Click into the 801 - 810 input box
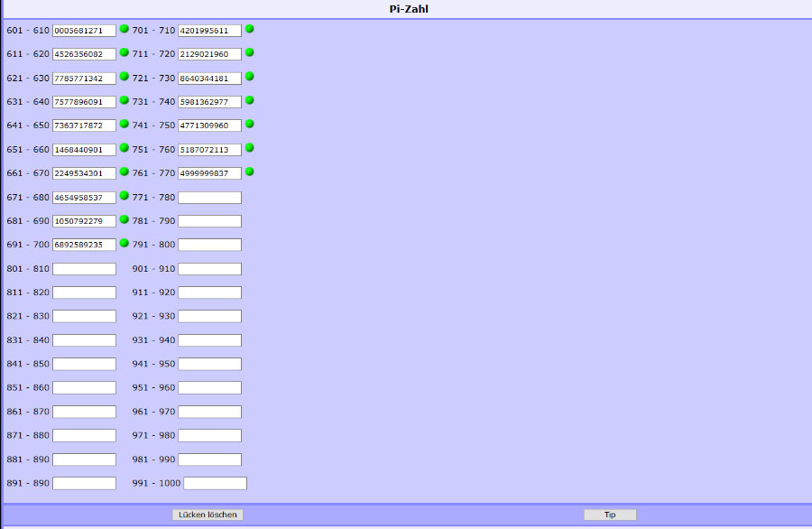The width and height of the screenshot is (812, 529). 84,269
